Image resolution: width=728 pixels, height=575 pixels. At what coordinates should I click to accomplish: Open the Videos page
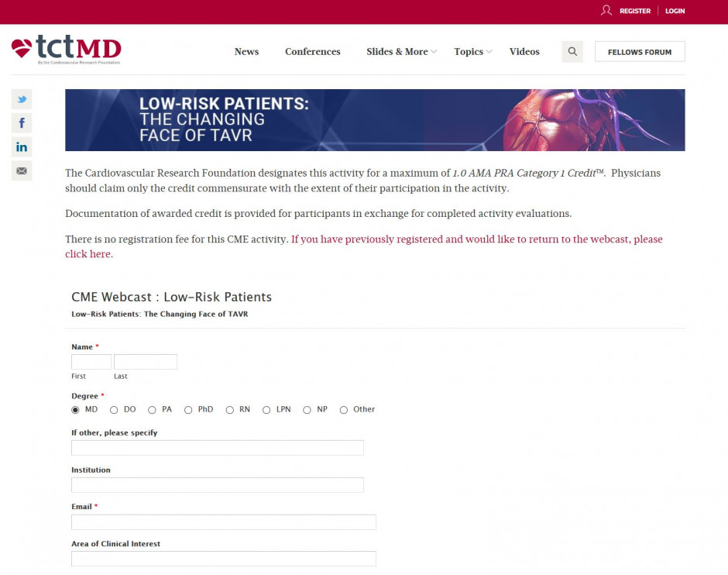point(524,52)
